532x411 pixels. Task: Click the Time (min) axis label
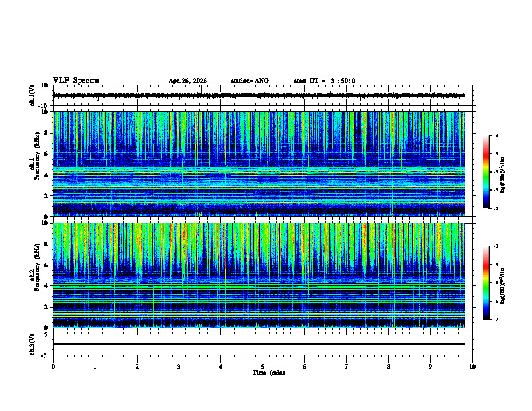click(x=269, y=373)
